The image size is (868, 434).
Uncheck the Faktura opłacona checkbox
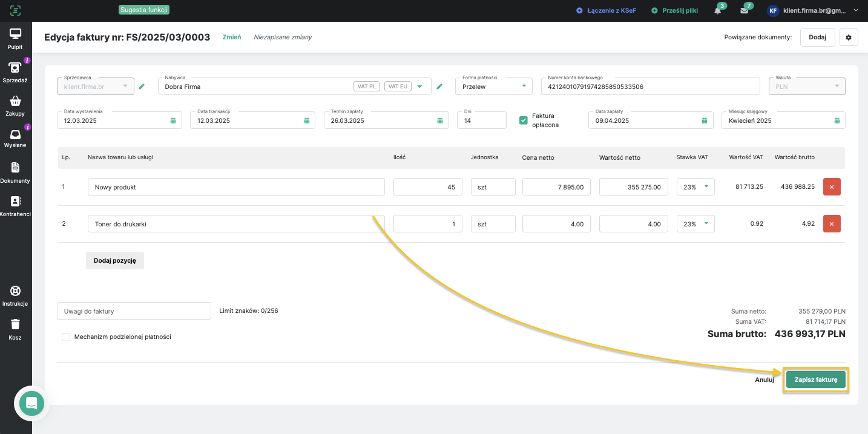[x=524, y=120]
